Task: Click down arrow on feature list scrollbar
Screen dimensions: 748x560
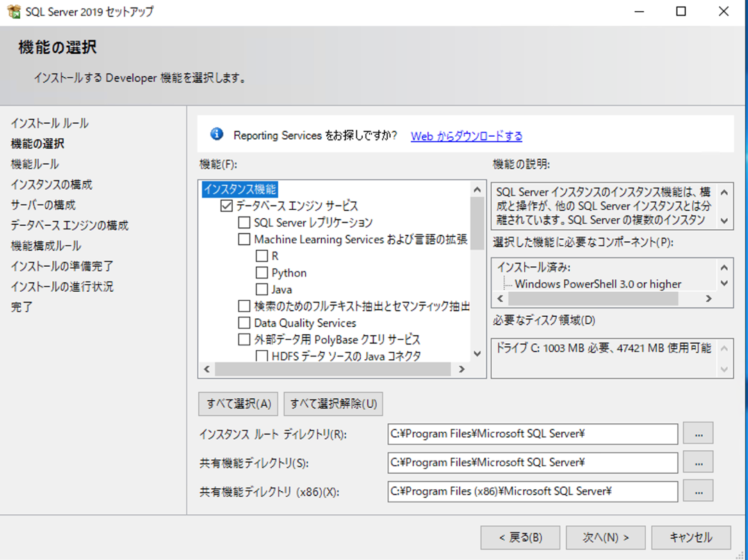Action: 477,354
